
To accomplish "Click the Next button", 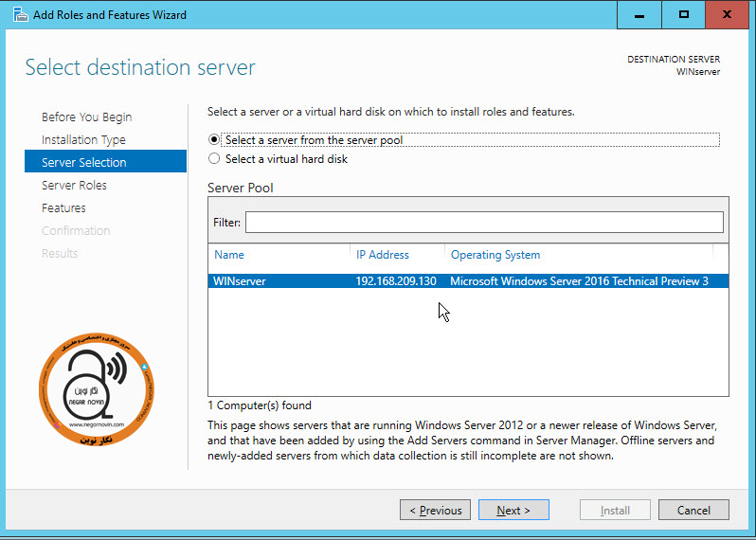I will click(513, 510).
